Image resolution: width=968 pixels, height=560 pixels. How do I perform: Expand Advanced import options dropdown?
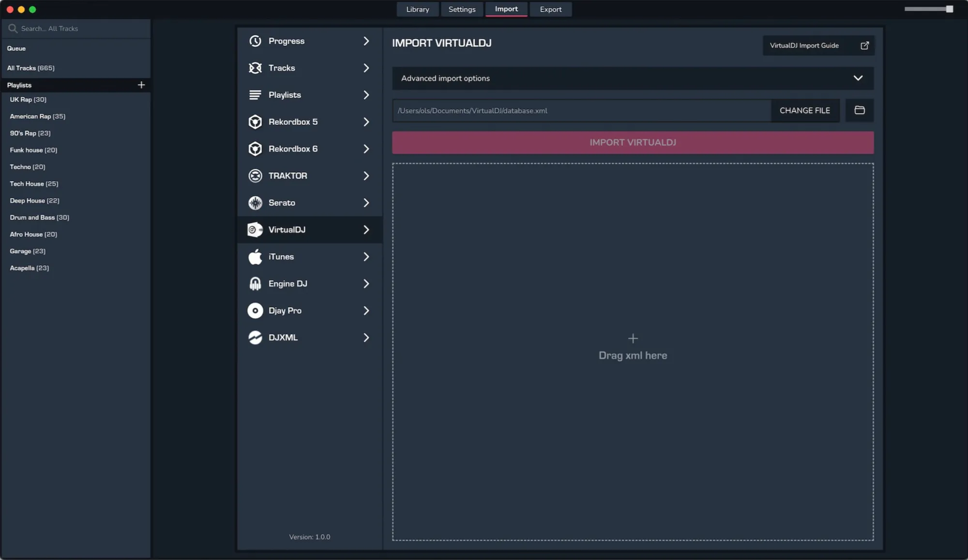858,78
